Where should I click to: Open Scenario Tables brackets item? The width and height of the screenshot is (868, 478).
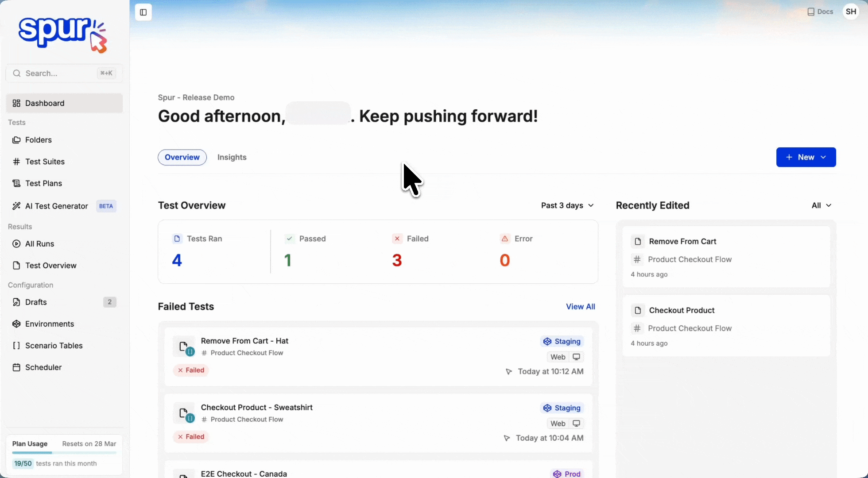coord(54,346)
